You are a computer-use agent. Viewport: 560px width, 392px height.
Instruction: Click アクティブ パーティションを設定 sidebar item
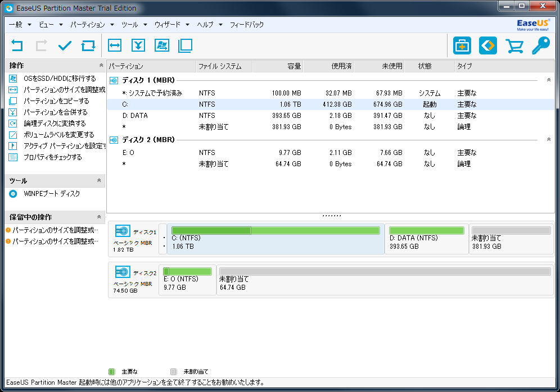64,146
